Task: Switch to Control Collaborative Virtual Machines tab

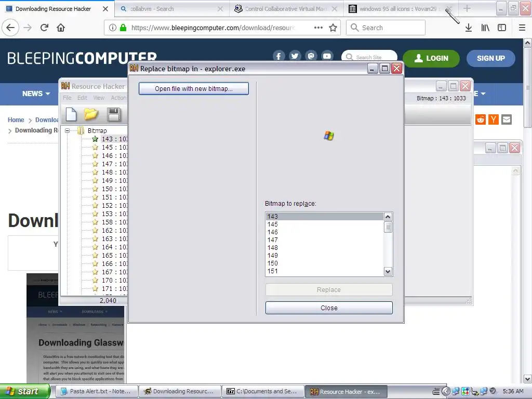Action: point(286,9)
